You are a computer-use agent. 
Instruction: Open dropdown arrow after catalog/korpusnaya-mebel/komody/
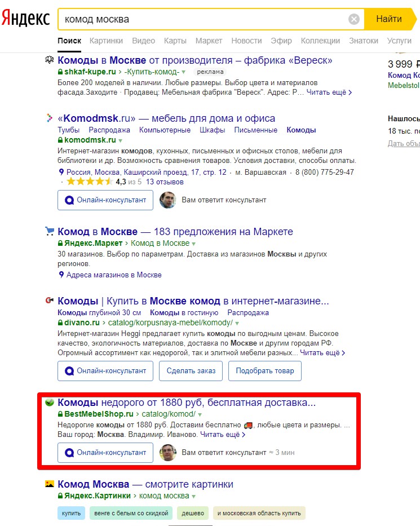point(237,324)
